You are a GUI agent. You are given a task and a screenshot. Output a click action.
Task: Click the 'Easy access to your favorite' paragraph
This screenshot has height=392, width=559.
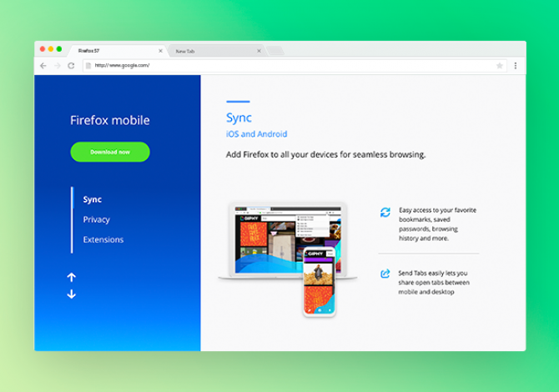(437, 224)
